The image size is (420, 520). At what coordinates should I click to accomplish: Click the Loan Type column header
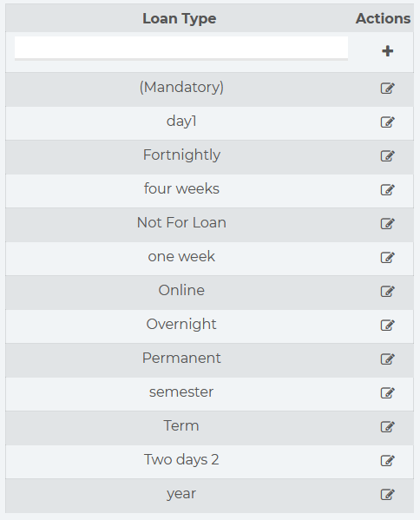click(x=180, y=18)
